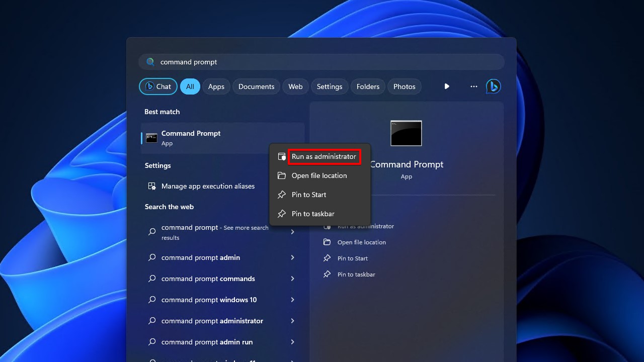Click the shield icon beside Run as administrator
644x362 pixels.
tap(282, 157)
